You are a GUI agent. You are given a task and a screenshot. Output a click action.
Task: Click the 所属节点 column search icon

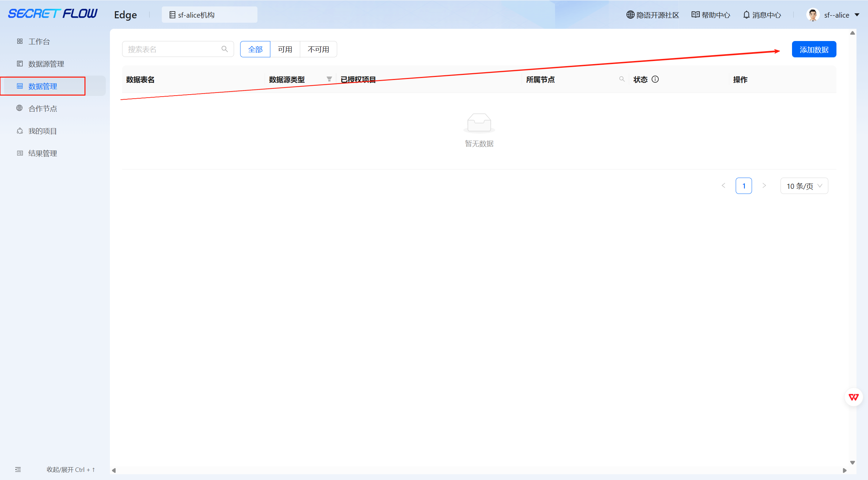622,79
